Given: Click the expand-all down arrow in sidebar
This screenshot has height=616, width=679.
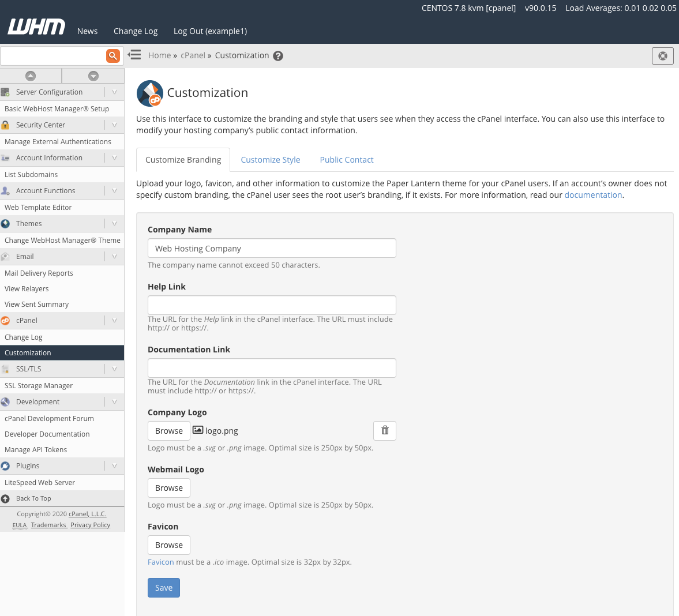Looking at the screenshot, I should [93, 76].
